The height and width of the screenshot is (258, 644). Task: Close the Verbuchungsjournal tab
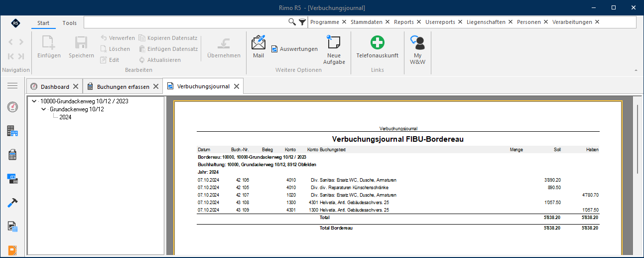tap(237, 86)
